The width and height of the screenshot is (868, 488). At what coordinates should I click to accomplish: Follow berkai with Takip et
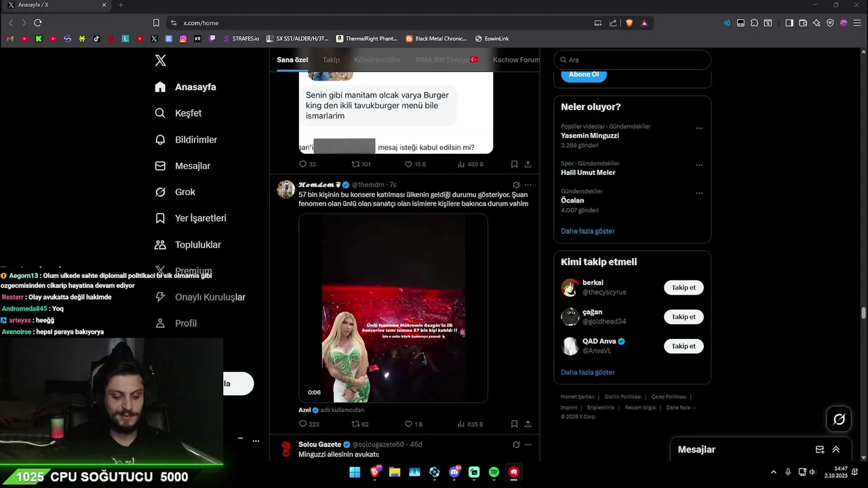pos(684,287)
